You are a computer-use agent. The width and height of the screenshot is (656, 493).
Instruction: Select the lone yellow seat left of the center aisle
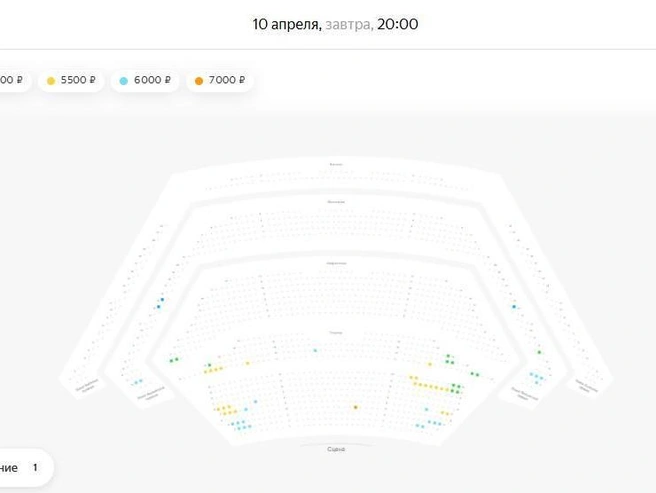tap(248, 363)
